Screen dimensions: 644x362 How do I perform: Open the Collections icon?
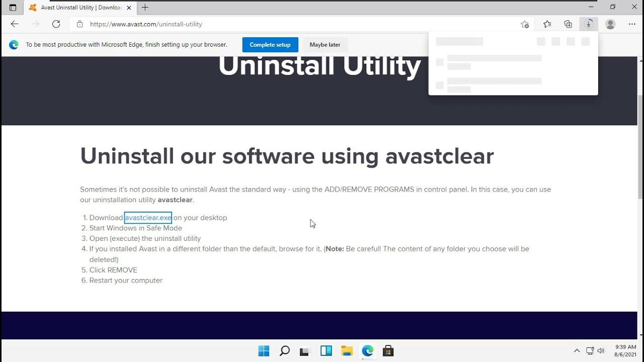point(568,24)
